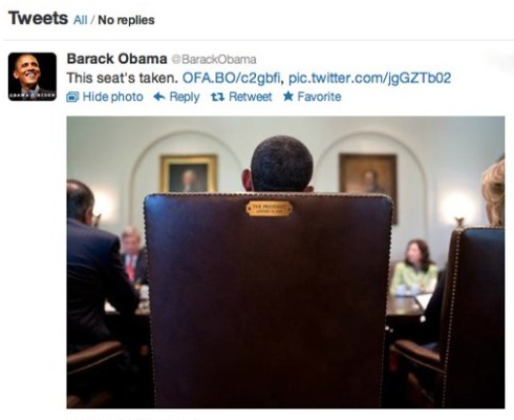The width and height of the screenshot is (514, 420).
Task: Hide the photo via Hide photo text
Action: point(112,97)
